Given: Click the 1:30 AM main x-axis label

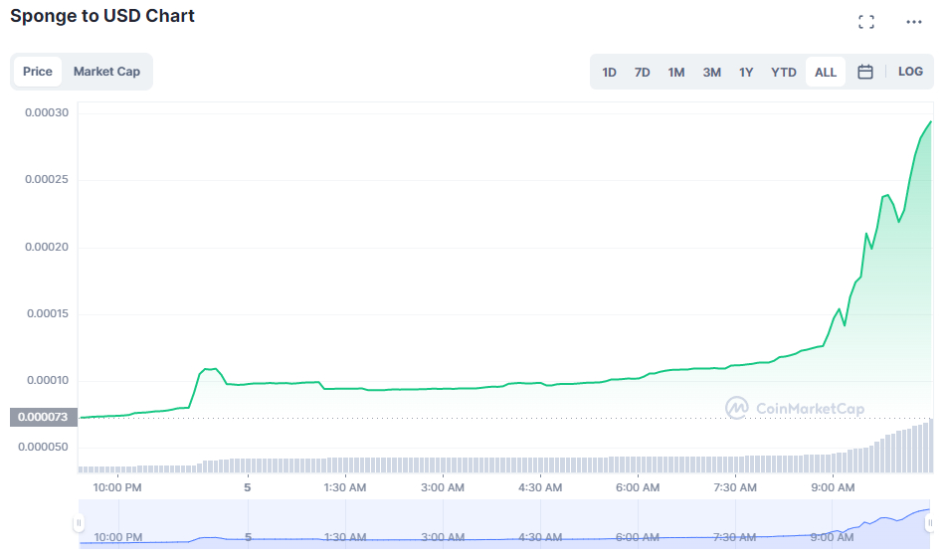Looking at the screenshot, I should click(345, 487).
